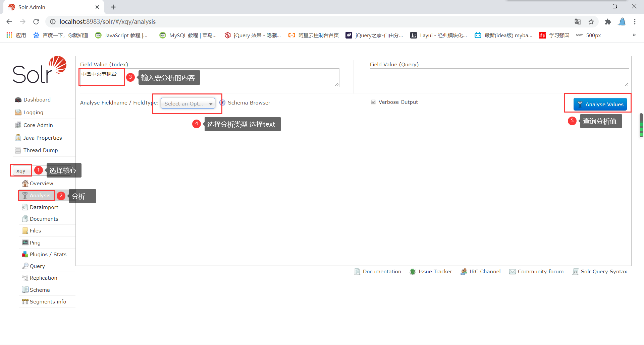Click the Plugins / Stats blocks icon
The width and height of the screenshot is (644, 345).
[25, 254]
